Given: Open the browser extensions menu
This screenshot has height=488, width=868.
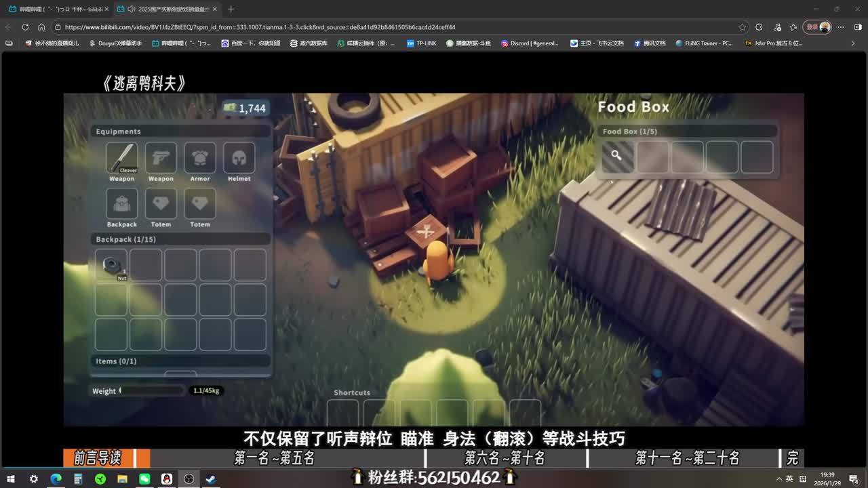Looking at the screenshot, I should [x=759, y=27].
